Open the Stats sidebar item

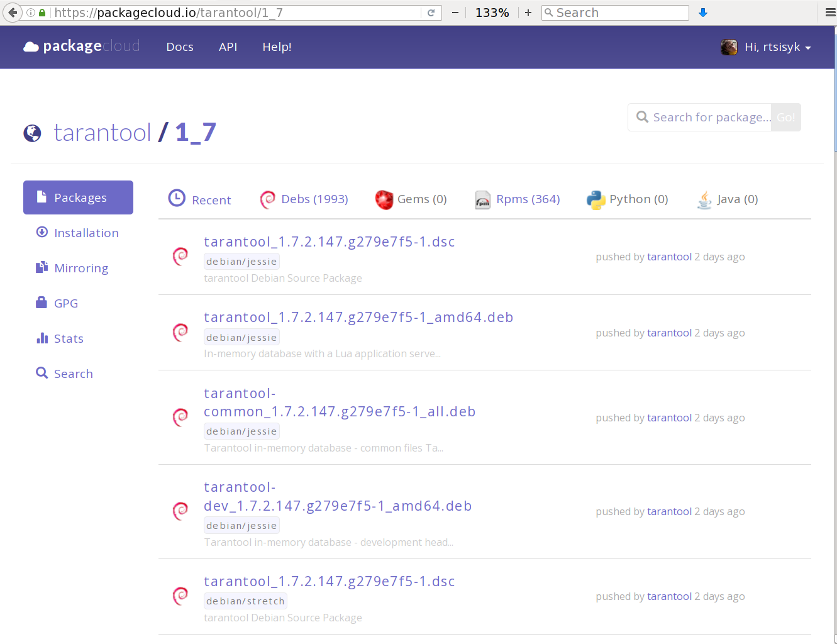pyautogui.click(x=78, y=338)
